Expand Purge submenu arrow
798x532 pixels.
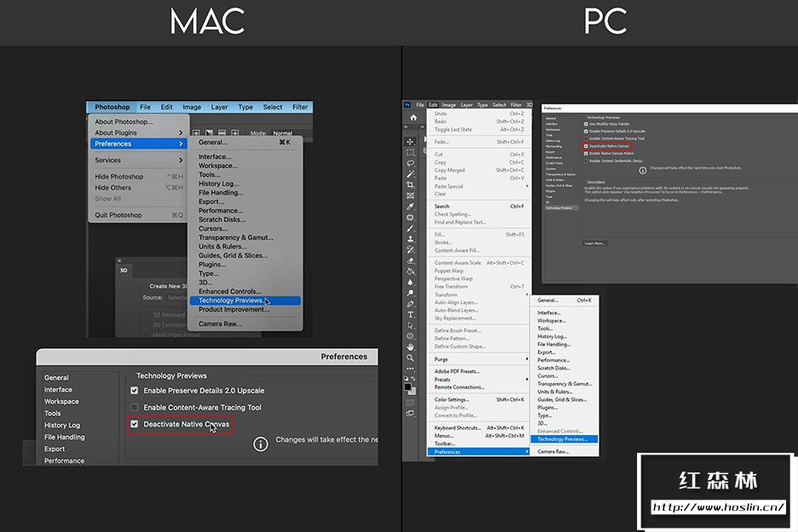coord(526,359)
